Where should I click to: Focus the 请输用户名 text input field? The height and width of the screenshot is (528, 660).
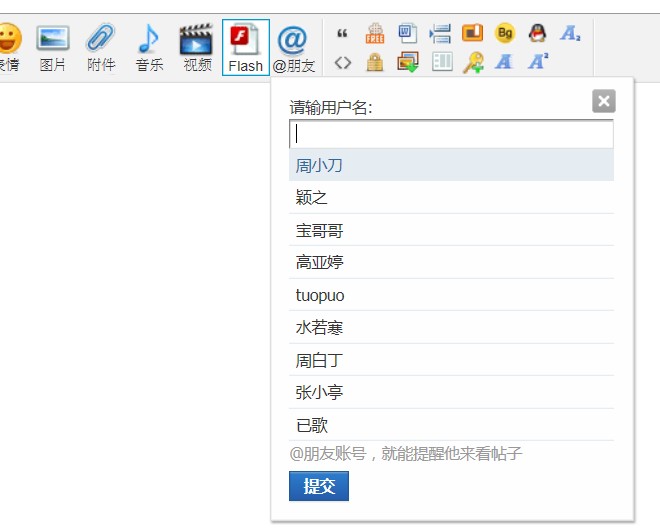click(x=451, y=135)
